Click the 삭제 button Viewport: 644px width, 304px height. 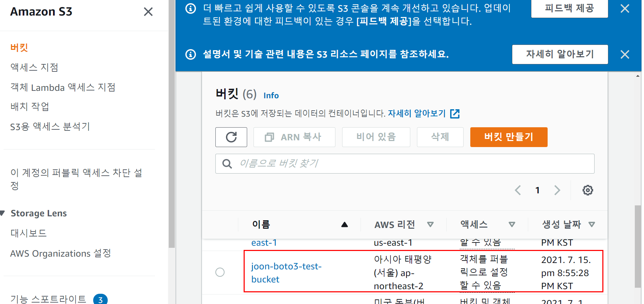coord(440,137)
